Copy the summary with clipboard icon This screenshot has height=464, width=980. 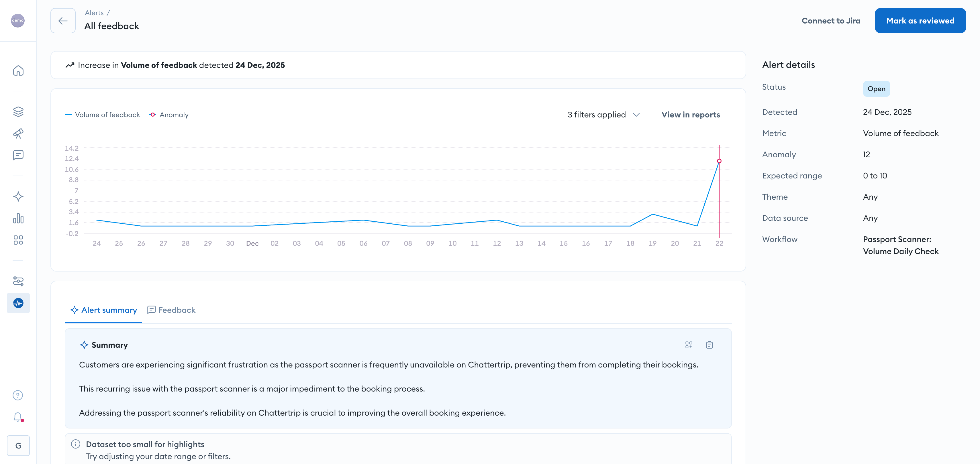709,345
